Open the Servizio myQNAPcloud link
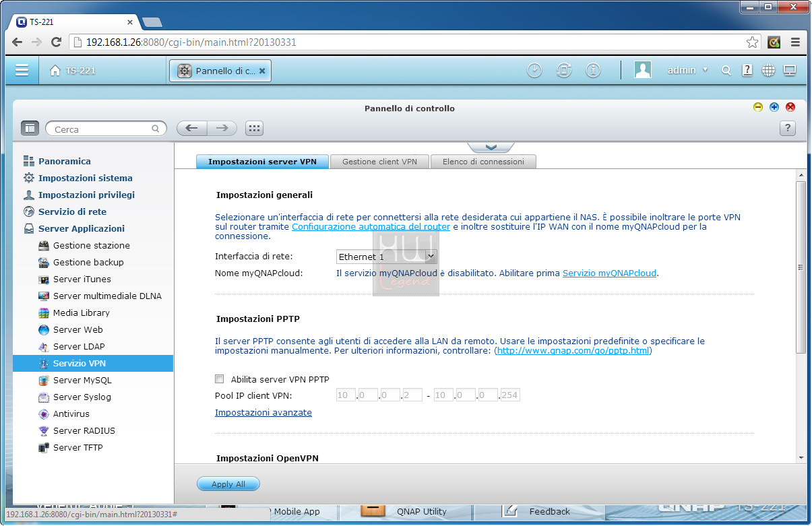 [609, 273]
